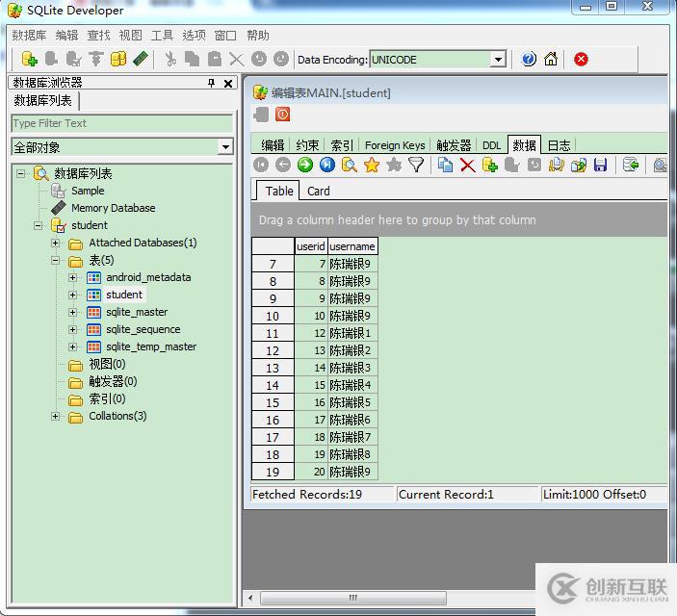
Task: Click the Limit:1000 Offset:0 status text
Action: point(594,495)
